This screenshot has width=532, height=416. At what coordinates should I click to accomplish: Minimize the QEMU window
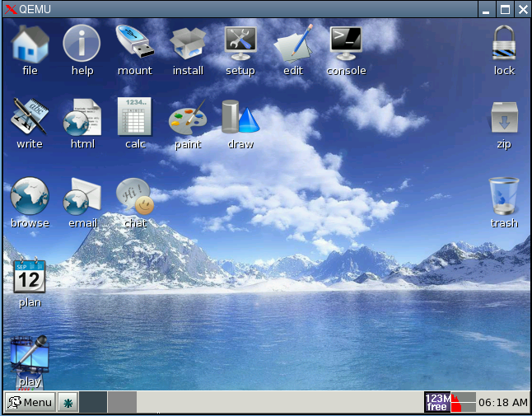pos(486,9)
